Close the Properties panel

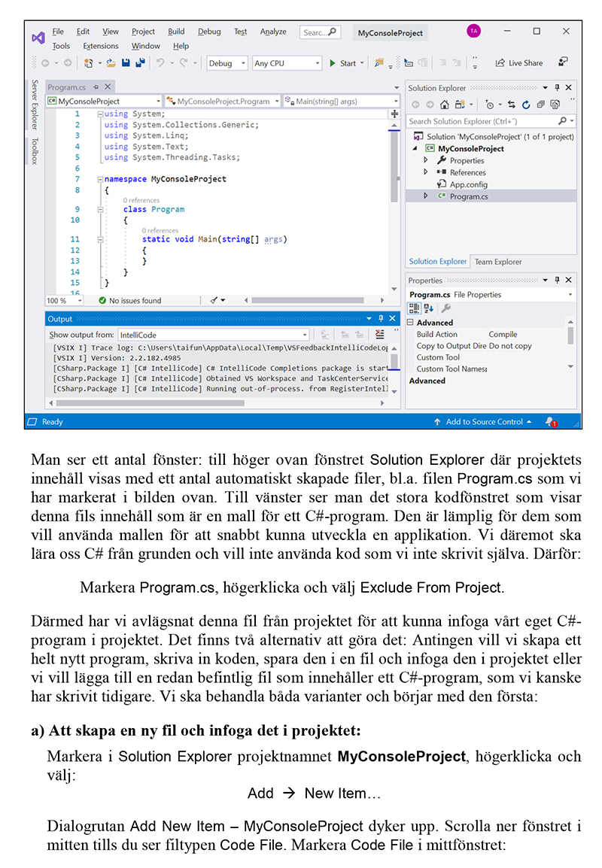[x=568, y=281]
